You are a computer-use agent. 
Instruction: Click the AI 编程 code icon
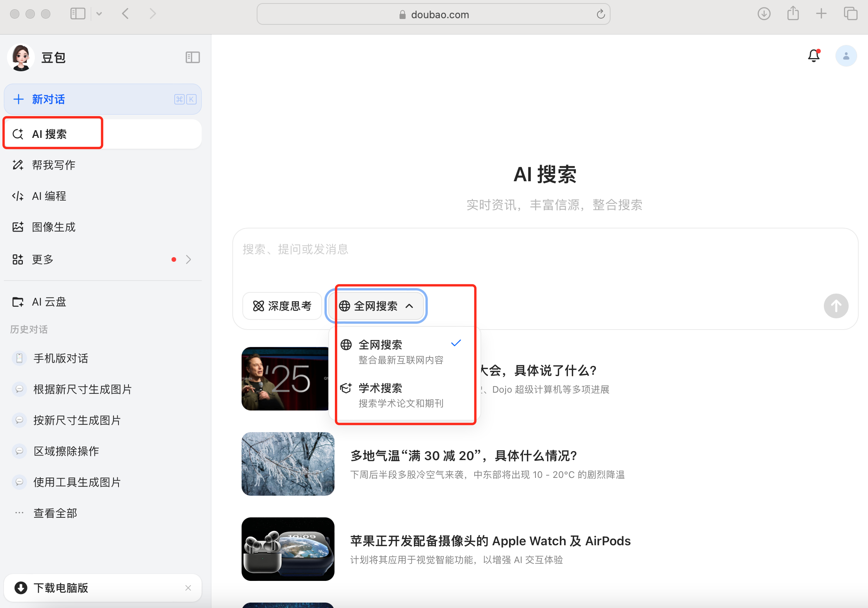tap(18, 196)
